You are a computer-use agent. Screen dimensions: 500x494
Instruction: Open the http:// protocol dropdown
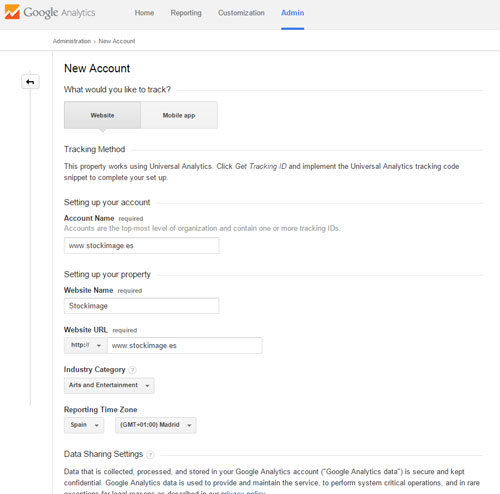click(x=86, y=345)
